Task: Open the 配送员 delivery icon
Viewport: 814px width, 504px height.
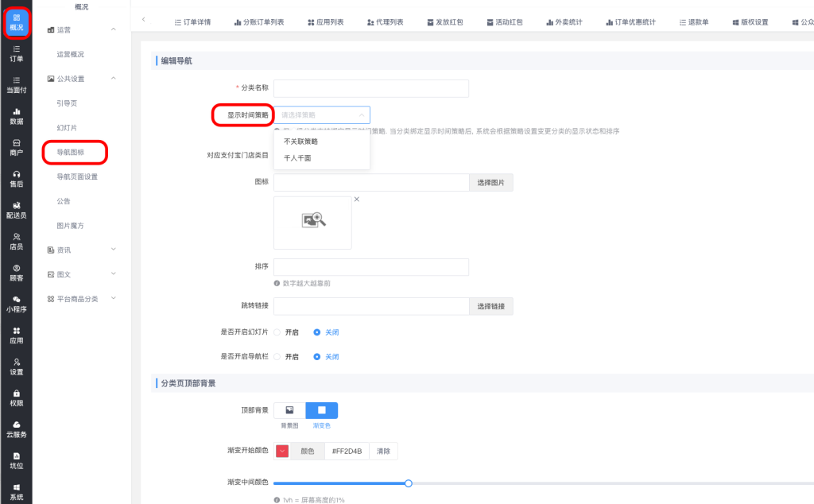Action: (x=16, y=210)
